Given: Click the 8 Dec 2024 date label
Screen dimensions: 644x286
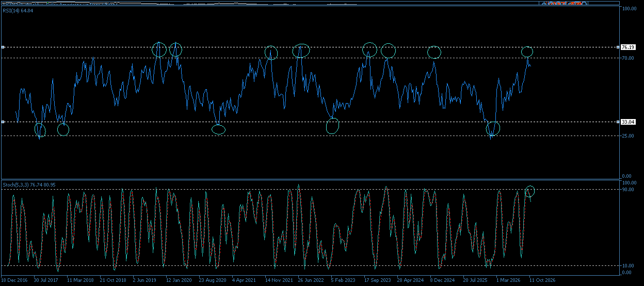Looking at the screenshot, I should [443, 280].
